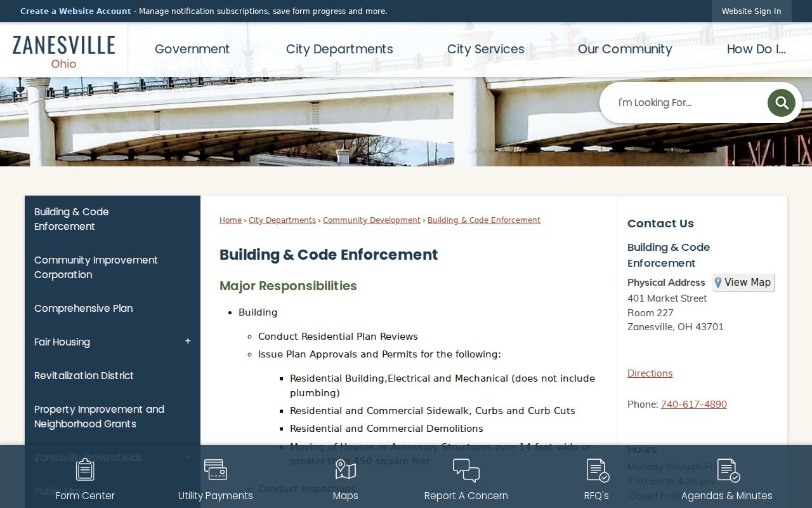Open the Maps icon in bottom bar
This screenshot has width=812, height=508.
[346, 470]
